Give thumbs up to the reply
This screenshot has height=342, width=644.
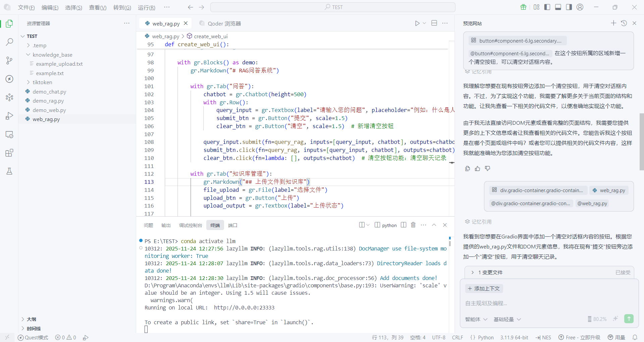pyautogui.click(x=478, y=169)
